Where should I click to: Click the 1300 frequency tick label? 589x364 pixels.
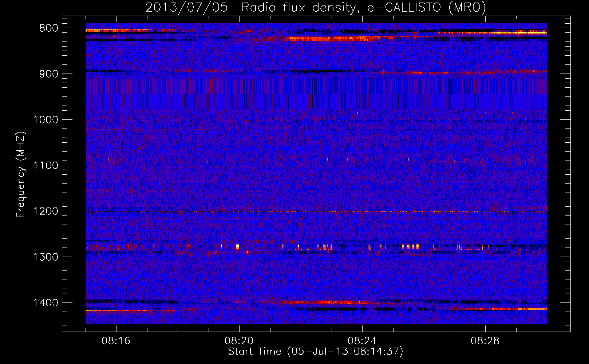click(x=46, y=257)
